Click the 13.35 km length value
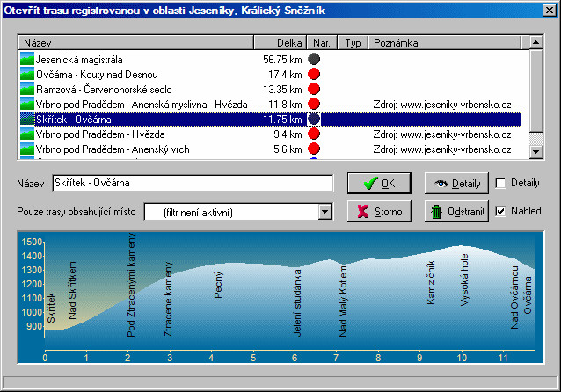Screen dimensions: 561x392 [282, 90]
